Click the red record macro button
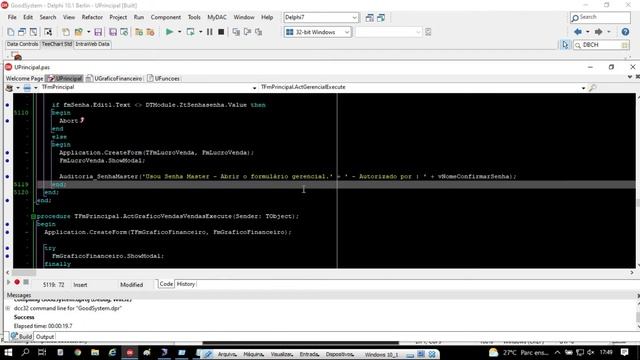 click(x=17, y=282)
